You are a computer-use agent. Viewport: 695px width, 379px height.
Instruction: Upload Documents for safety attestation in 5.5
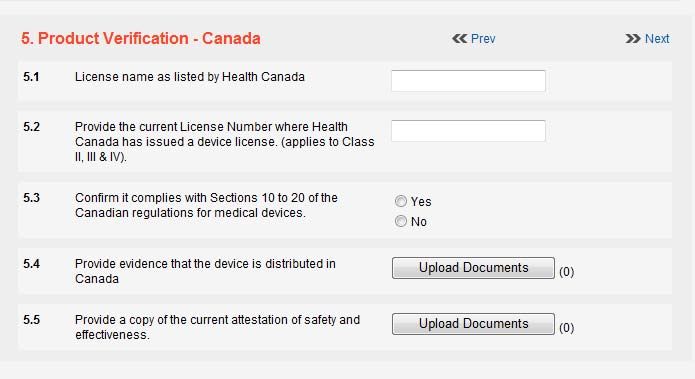[x=473, y=324]
